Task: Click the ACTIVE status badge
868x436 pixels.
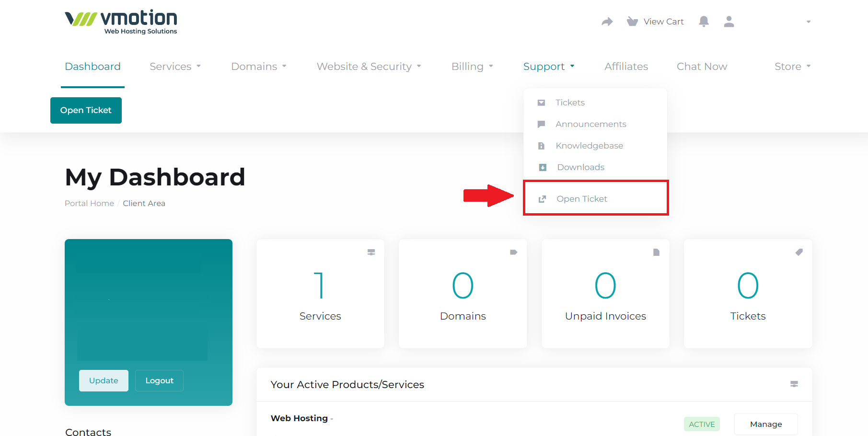Action: pyautogui.click(x=702, y=424)
